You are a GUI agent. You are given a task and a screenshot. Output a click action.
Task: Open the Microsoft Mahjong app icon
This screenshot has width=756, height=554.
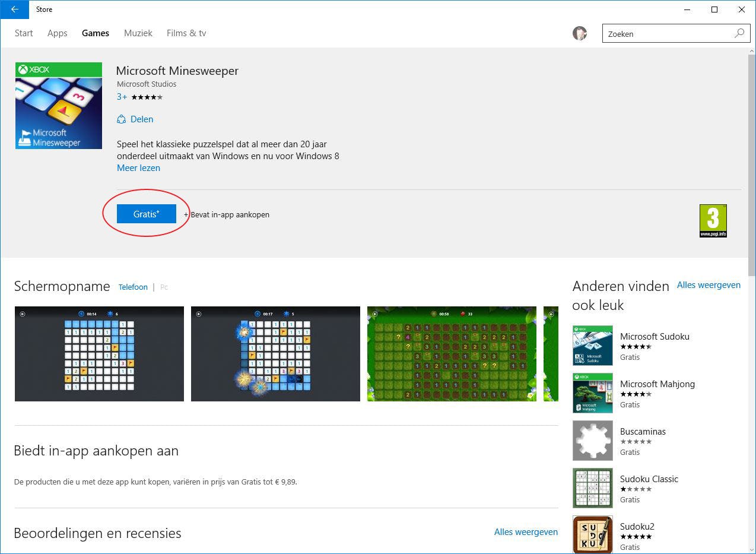[x=592, y=393]
